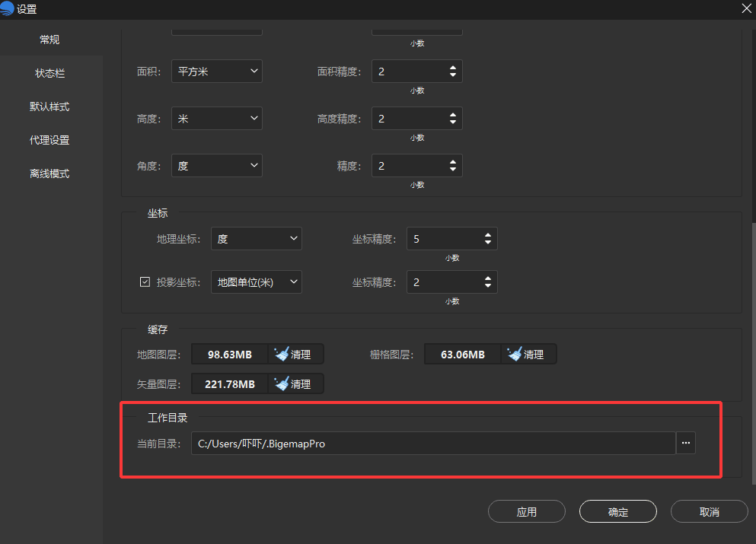Open the 面积 unit dropdown showing 平方米

click(217, 72)
